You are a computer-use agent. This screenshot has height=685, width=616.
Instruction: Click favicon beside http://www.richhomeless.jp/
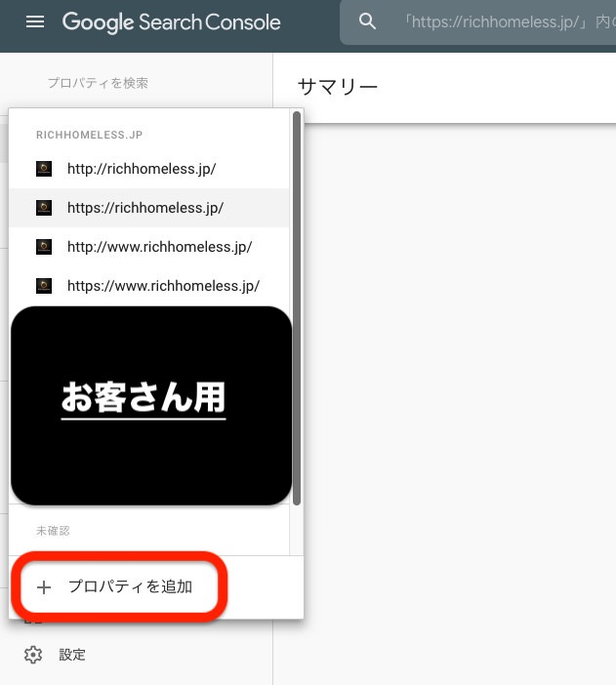pos(44,247)
